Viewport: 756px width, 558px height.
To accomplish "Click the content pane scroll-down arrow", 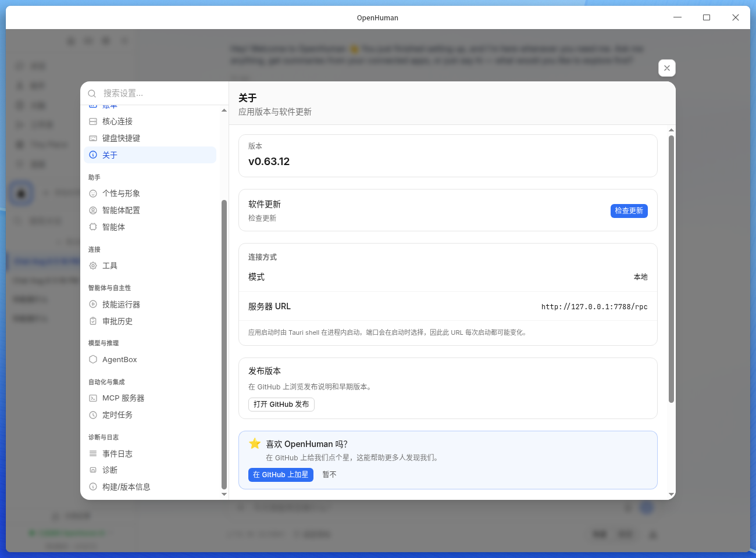I will pos(672,495).
